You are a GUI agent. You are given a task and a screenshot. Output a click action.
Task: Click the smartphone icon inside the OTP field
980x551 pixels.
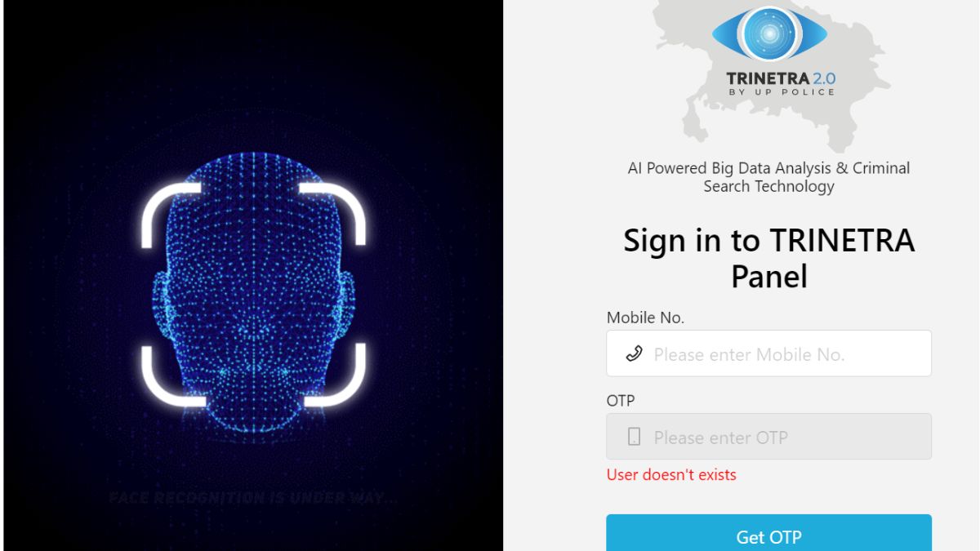pos(634,437)
